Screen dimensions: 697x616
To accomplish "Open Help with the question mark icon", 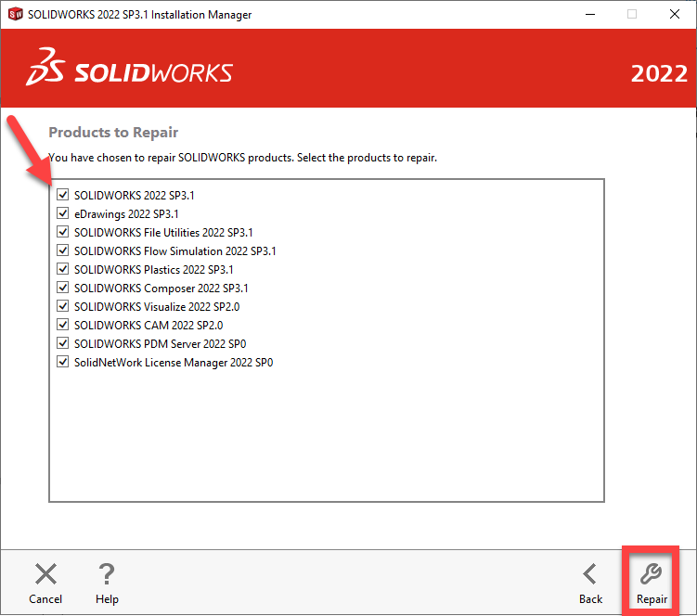I will pyautogui.click(x=107, y=573).
